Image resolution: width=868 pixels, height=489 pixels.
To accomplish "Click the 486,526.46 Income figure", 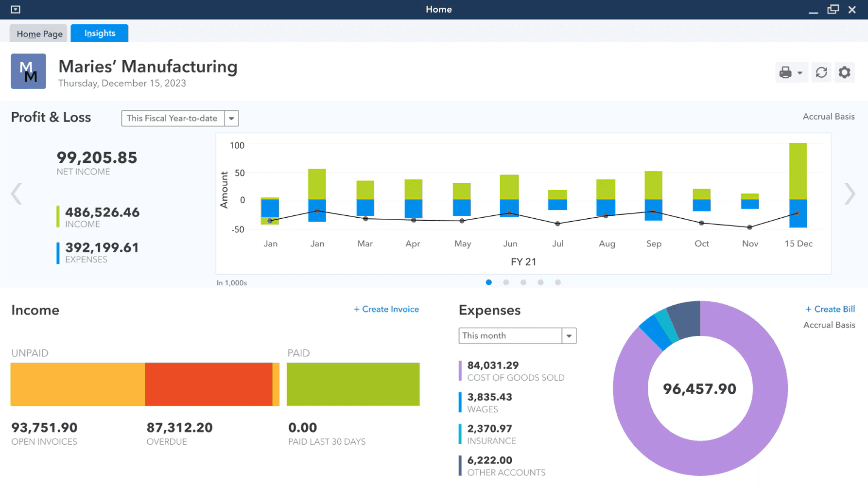I will pyautogui.click(x=102, y=212).
